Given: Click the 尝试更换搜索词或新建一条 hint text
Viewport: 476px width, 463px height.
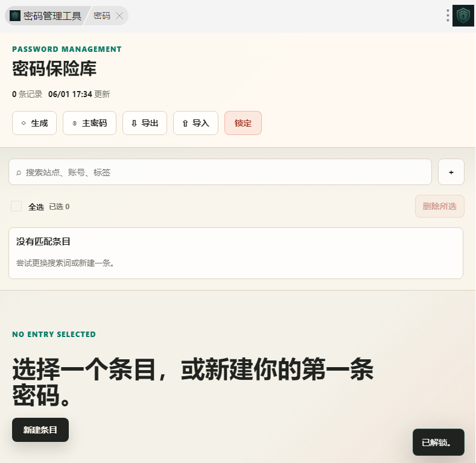Looking at the screenshot, I should click(x=65, y=263).
